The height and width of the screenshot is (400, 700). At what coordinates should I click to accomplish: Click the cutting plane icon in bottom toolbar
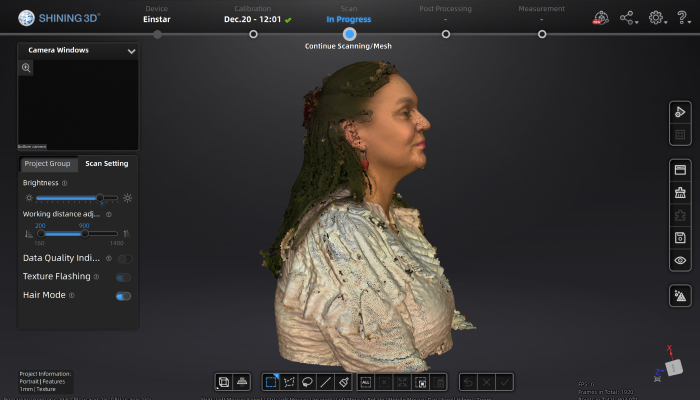242,382
